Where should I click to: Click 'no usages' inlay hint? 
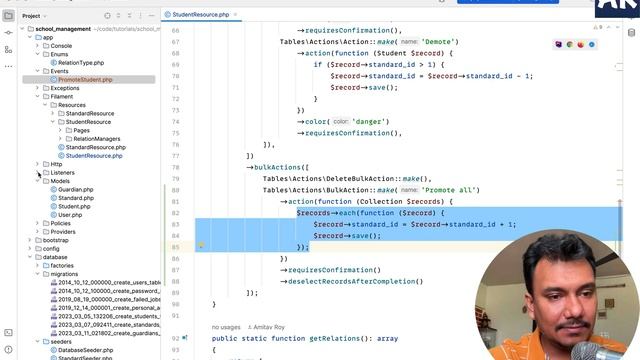click(x=226, y=327)
